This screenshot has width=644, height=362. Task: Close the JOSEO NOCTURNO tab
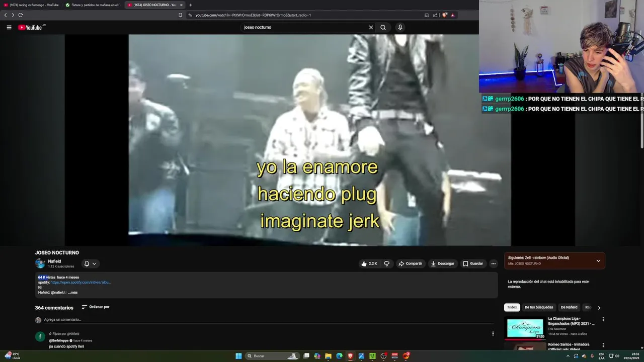[182, 5]
